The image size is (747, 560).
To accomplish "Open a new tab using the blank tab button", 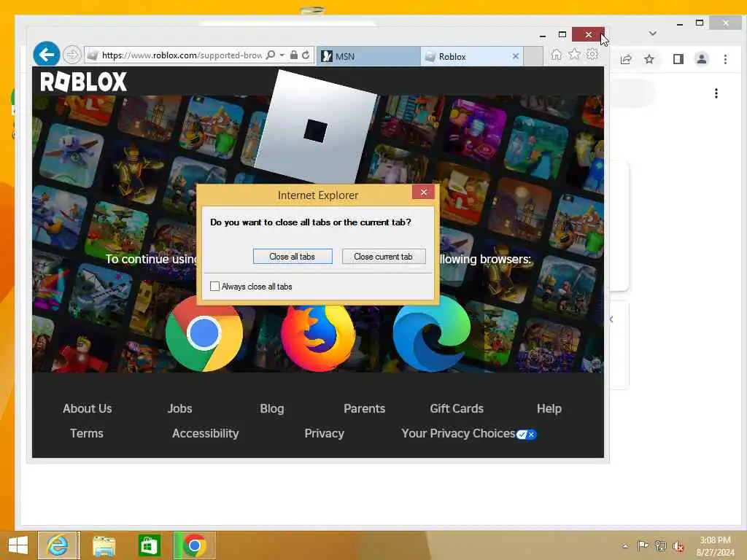I will click(x=533, y=56).
